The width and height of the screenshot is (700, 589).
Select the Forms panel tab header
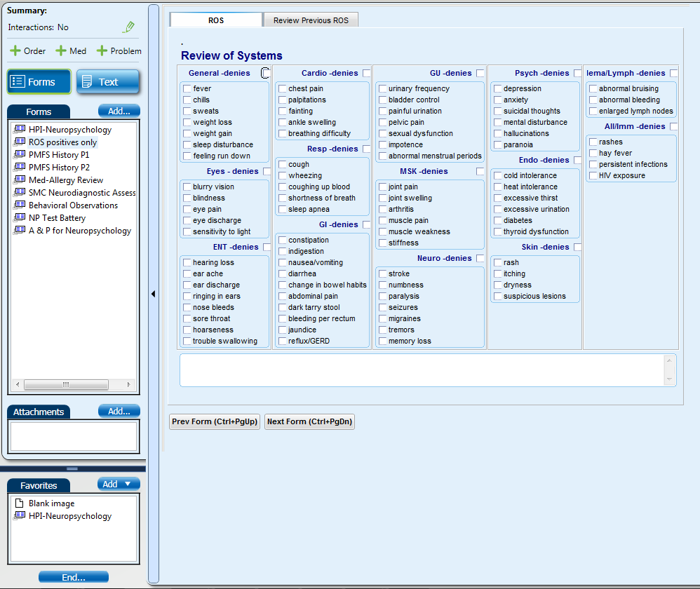pos(39,112)
